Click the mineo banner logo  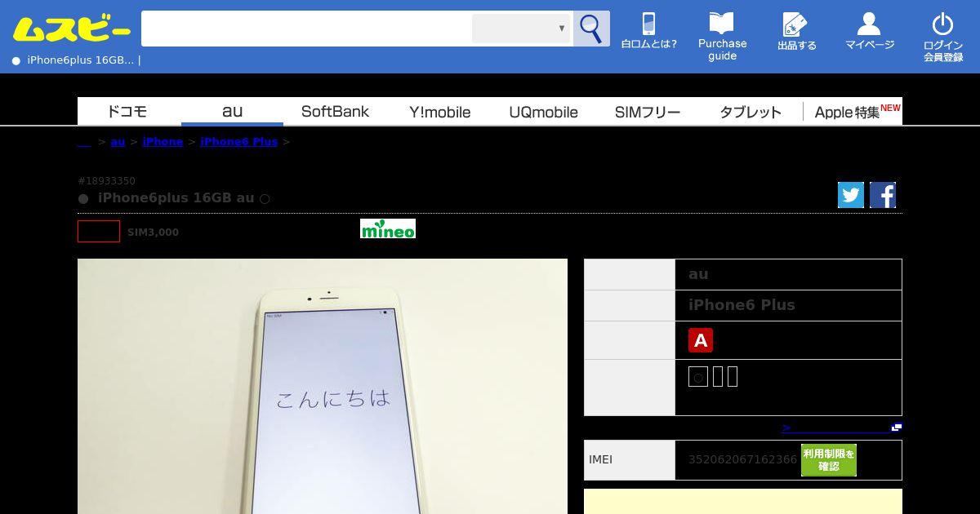pyautogui.click(x=388, y=228)
